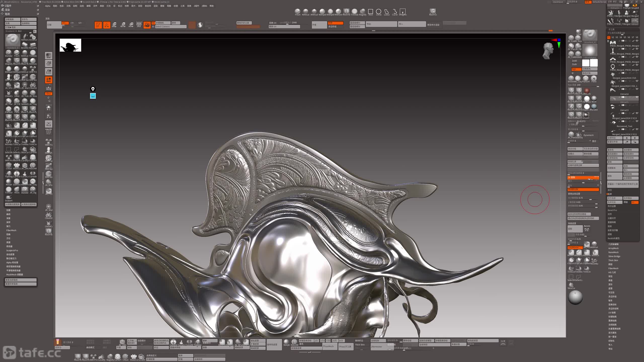Open the 帮助 menu
This screenshot has height=362, width=644.
pyautogui.click(x=212, y=6)
